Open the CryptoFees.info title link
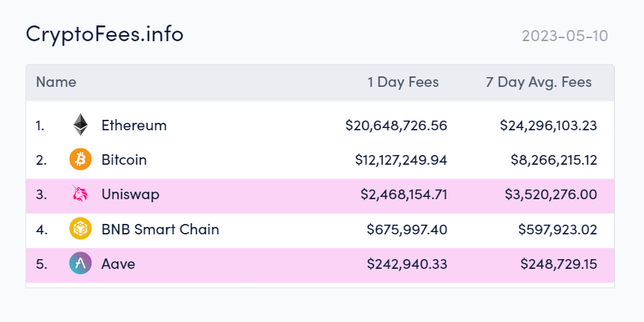Screen dimensions: 644x322 pyautogui.click(x=104, y=34)
